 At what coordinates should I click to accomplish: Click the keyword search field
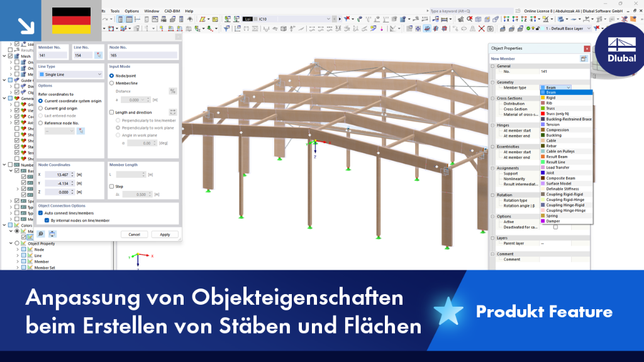pyautogui.click(x=472, y=11)
